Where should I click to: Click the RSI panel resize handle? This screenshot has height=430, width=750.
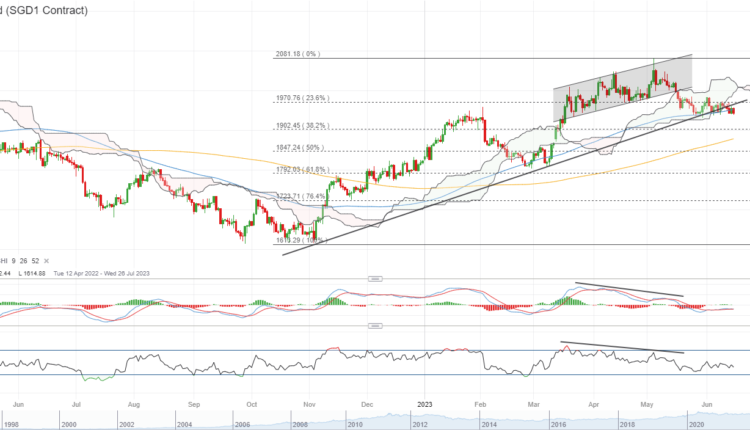point(375,326)
